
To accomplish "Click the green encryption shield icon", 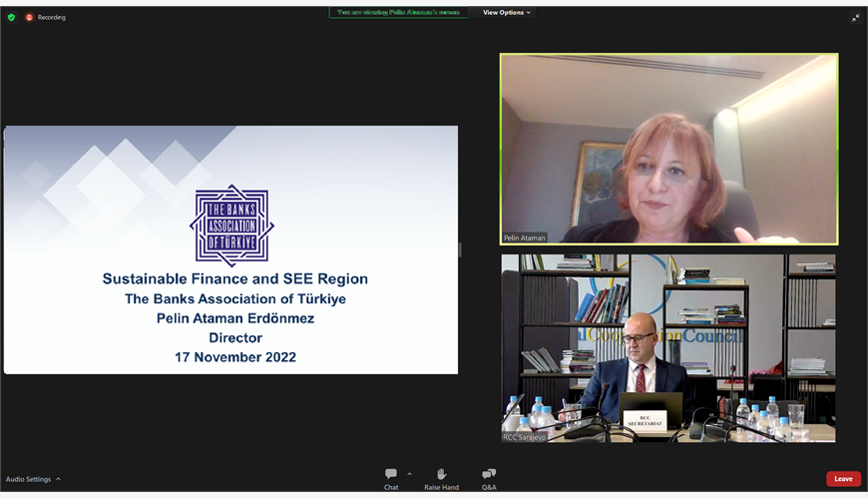I will [x=11, y=17].
